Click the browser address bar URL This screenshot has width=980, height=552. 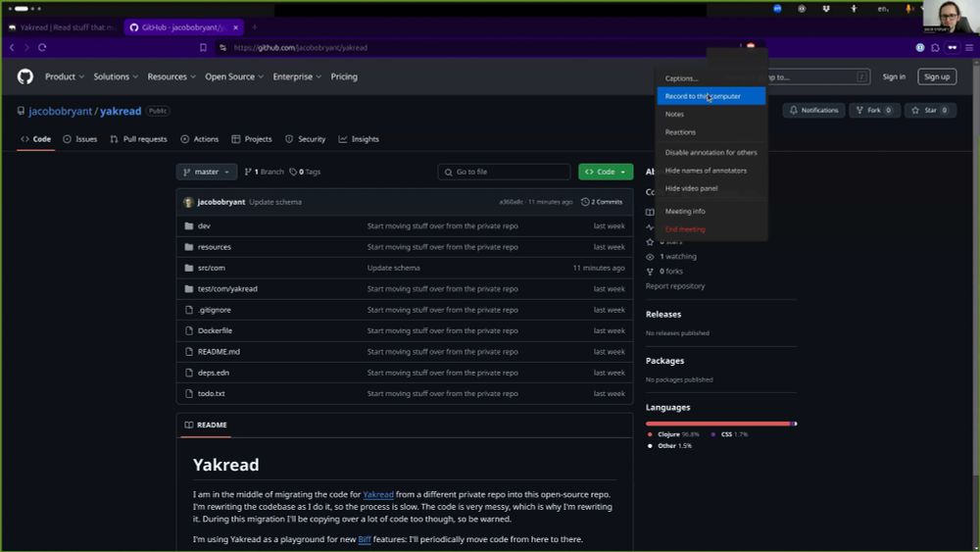pos(300,47)
